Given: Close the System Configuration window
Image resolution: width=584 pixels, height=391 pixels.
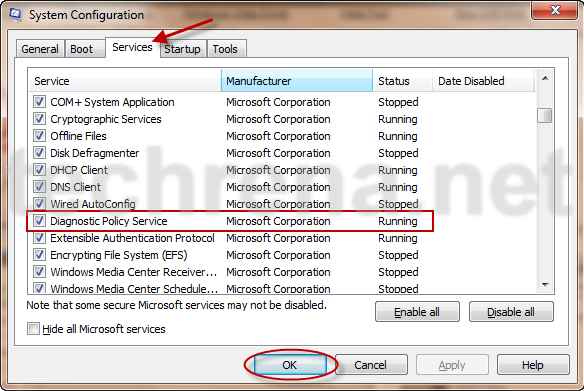Looking at the screenshot, I should 555,10.
